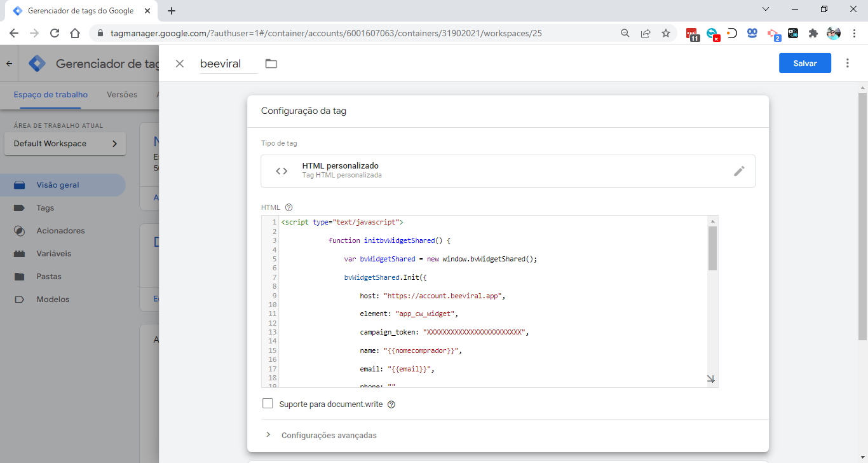Click the Salvar button

(805, 63)
